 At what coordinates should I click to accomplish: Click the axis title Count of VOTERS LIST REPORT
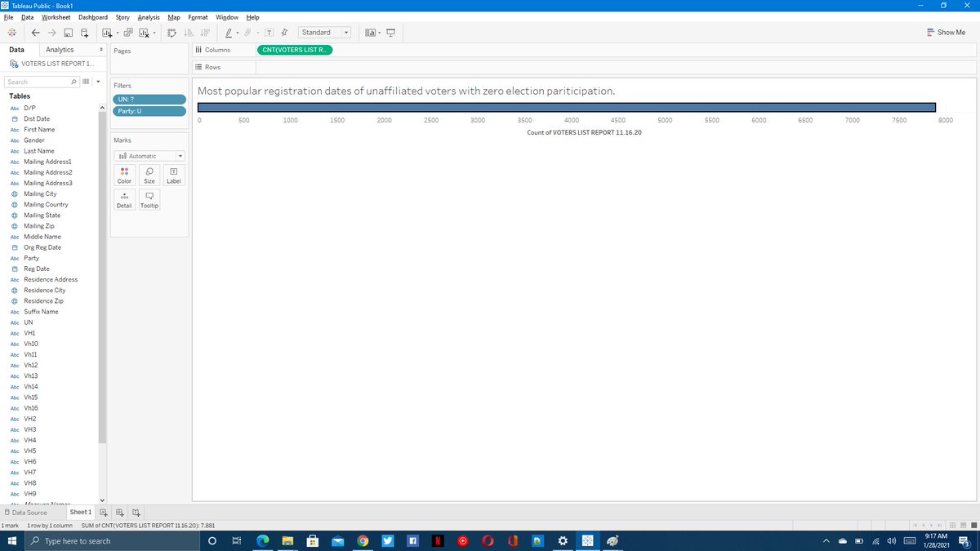584,131
